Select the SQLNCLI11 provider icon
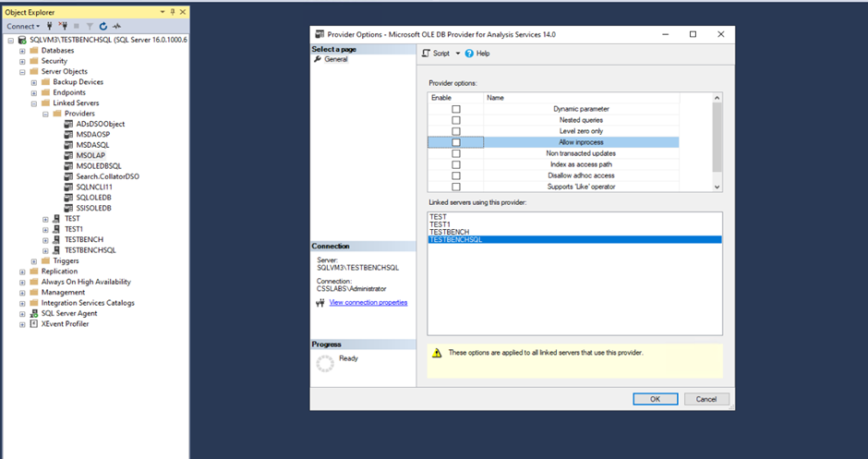The height and width of the screenshot is (459, 868). coord(68,187)
